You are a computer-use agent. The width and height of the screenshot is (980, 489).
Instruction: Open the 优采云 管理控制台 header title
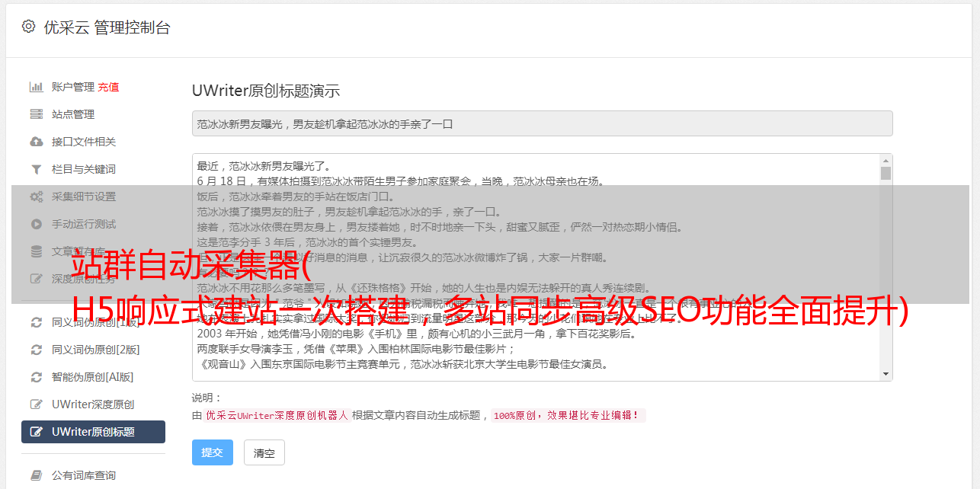(107, 27)
